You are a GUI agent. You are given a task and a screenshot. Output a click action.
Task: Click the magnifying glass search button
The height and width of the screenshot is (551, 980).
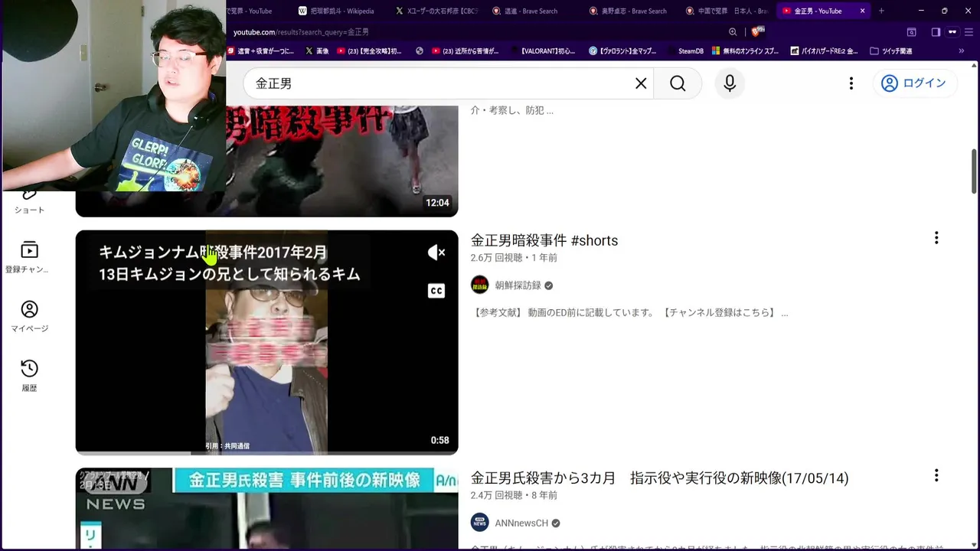(678, 83)
